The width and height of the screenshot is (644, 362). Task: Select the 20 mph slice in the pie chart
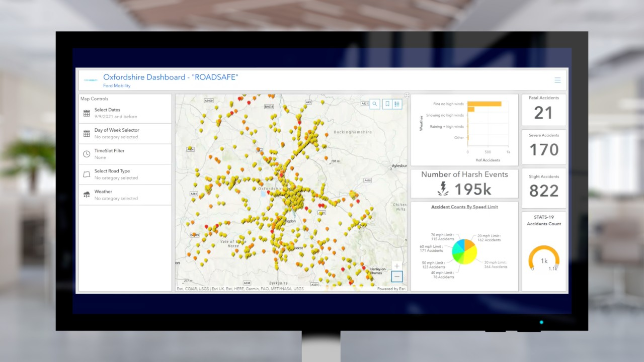[468, 245]
